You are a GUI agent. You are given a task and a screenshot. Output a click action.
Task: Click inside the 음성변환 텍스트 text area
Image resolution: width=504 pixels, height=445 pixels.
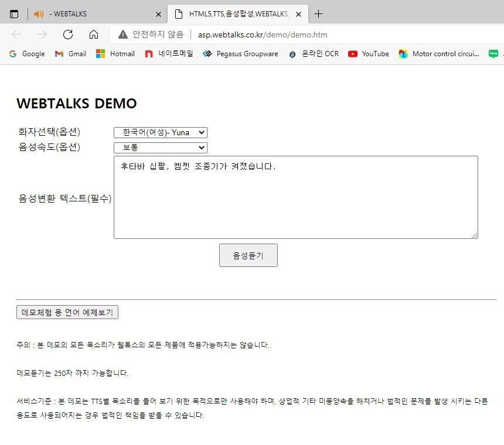click(x=296, y=197)
